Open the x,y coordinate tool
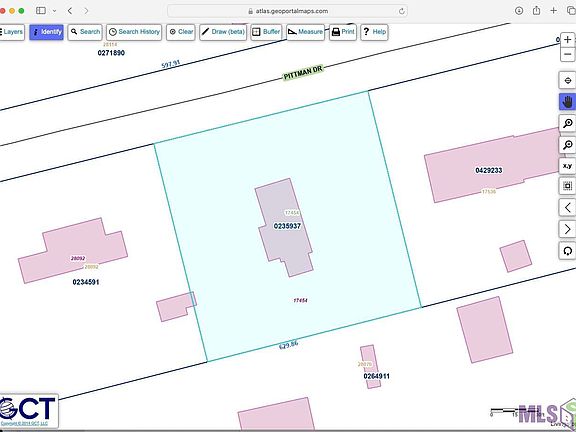 tap(568, 166)
